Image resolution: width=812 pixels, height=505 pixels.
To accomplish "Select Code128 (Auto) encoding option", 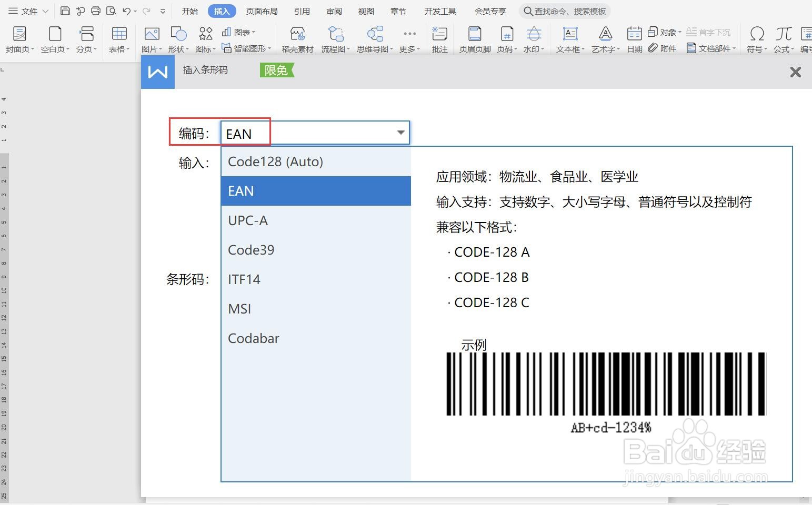I will pos(316,161).
